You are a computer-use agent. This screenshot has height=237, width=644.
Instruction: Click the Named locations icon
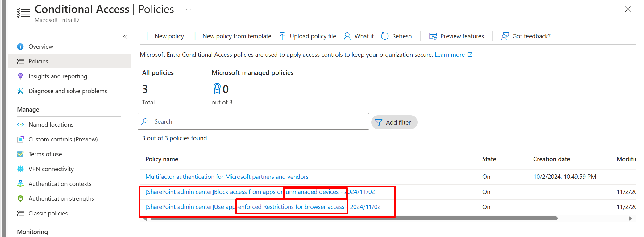20,125
